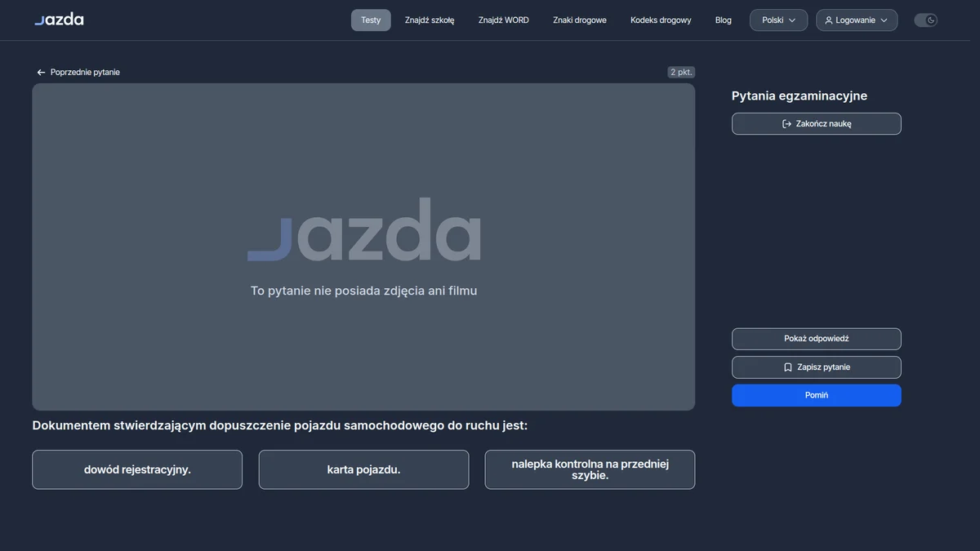The width and height of the screenshot is (980, 551).
Task: Open the Jazda logo home link
Action: (59, 20)
